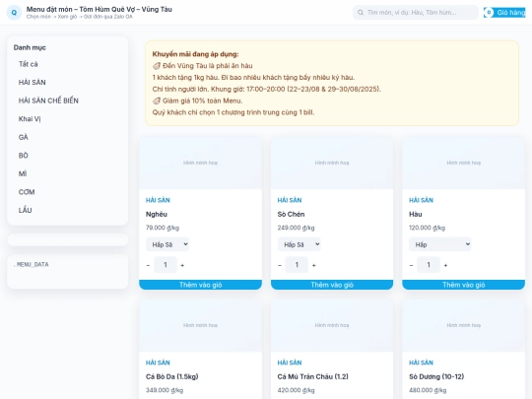Click the Danh mục heading
The image size is (532, 399).
(x=30, y=47)
